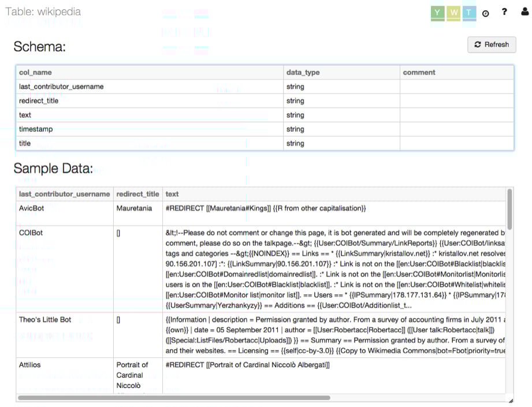Viewport: 532px width, 407px height.
Task: Click the AvicBot cell
Action: coord(65,214)
